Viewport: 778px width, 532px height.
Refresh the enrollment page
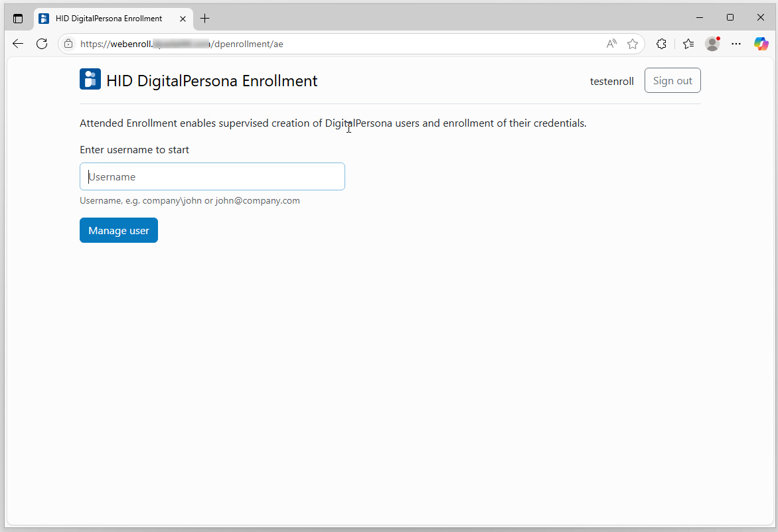point(42,44)
